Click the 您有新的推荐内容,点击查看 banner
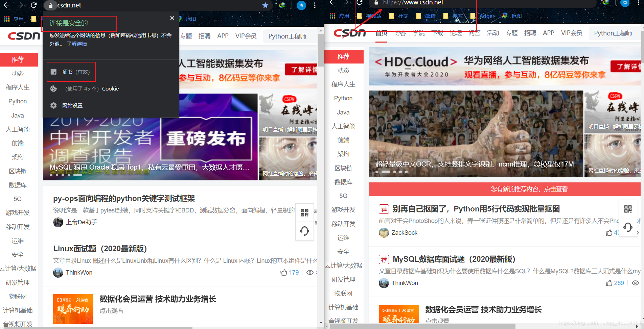Image resolution: width=644 pixels, height=329 pixels. pyautogui.click(x=504, y=189)
